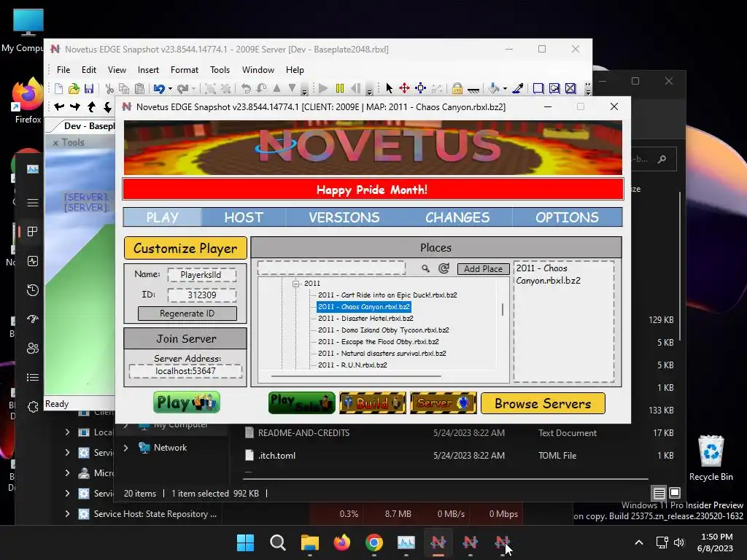The height and width of the screenshot is (560, 747).
Task: Click the Play triangle in Studio toolbar
Action: point(323,88)
